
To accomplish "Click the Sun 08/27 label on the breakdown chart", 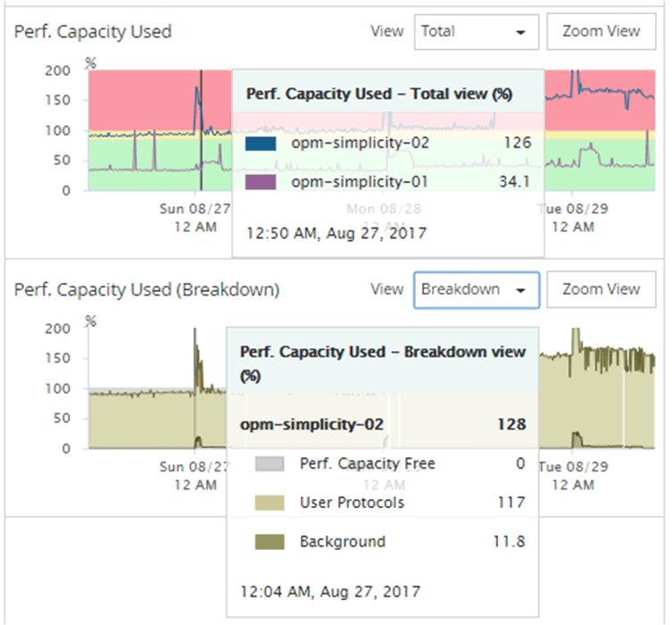I will pos(195,466).
